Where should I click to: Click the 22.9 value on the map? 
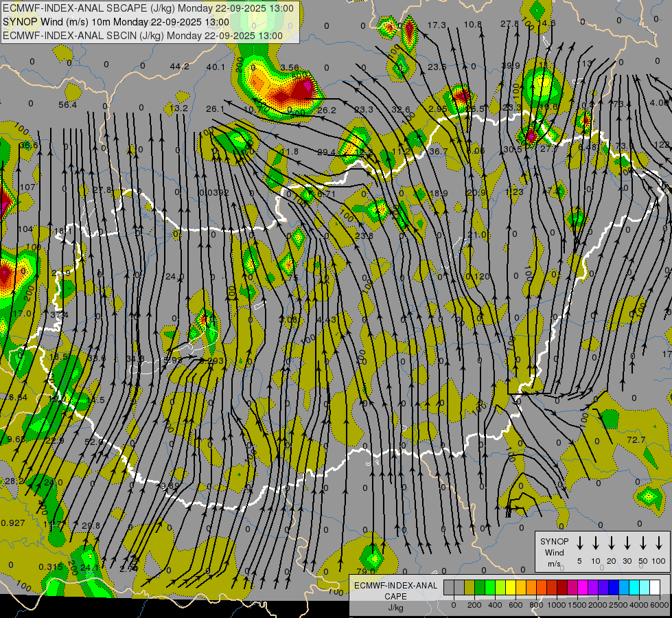(x=55, y=440)
